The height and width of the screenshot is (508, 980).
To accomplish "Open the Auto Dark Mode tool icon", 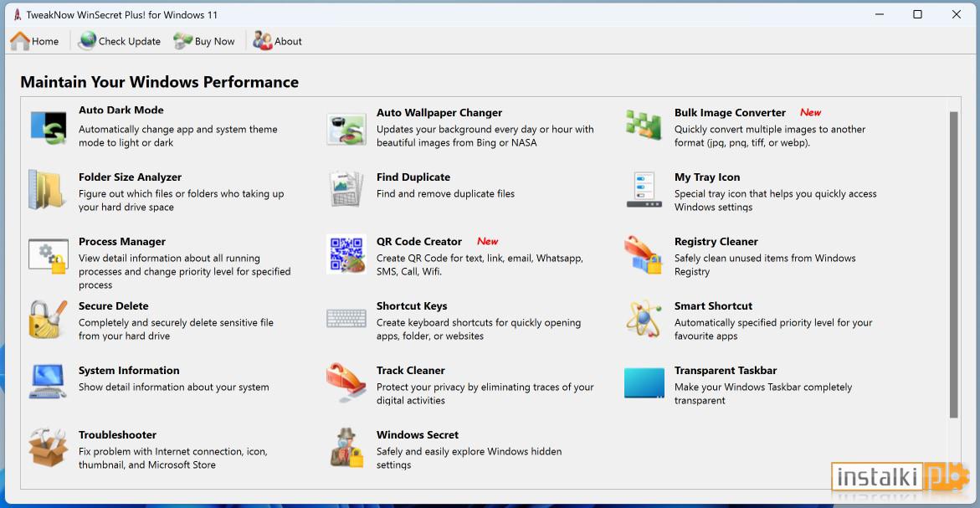I will (x=49, y=127).
